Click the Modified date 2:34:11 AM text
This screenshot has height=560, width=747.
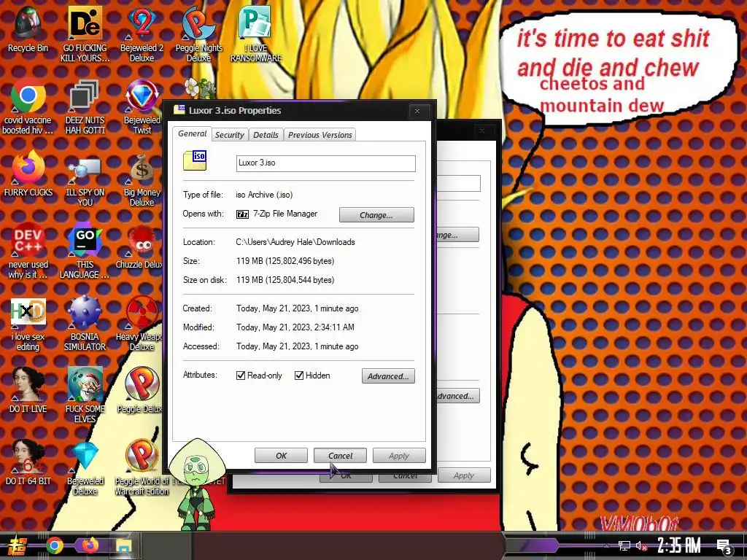295,327
